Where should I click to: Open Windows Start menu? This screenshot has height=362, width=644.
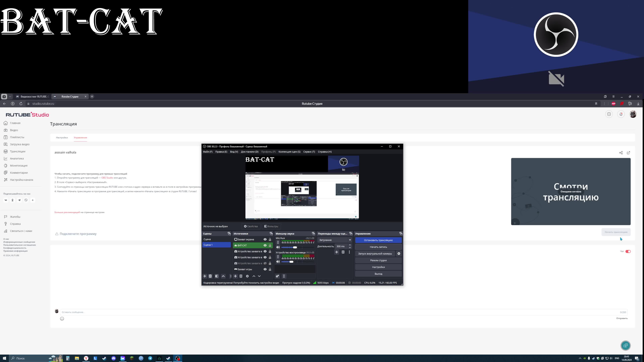4,358
